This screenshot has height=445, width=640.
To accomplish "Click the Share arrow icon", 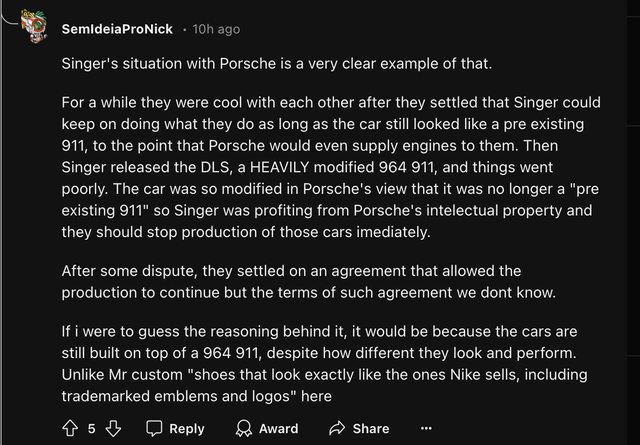I will [336, 428].
